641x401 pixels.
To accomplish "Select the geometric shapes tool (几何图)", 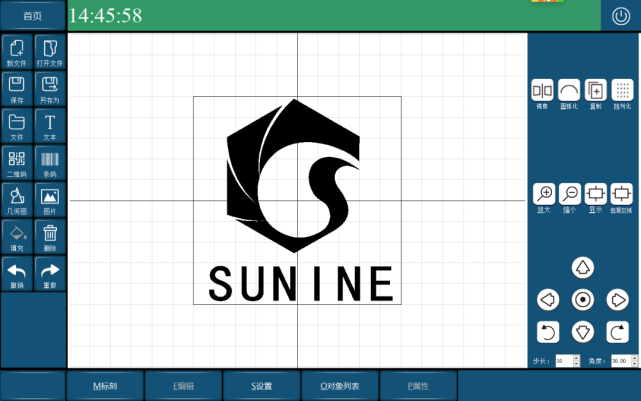I will point(17,200).
